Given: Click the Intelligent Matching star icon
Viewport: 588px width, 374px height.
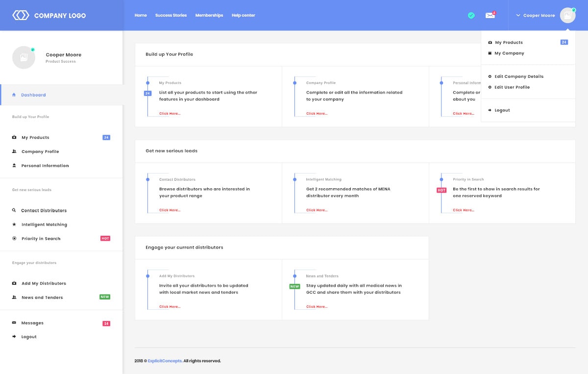Looking at the screenshot, I should 14,224.
